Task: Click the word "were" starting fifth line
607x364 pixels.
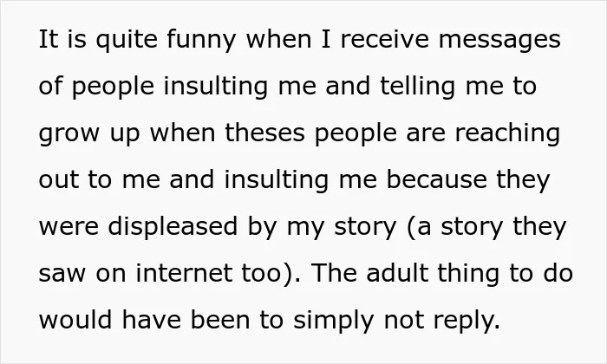Action: click(x=69, y=228)
